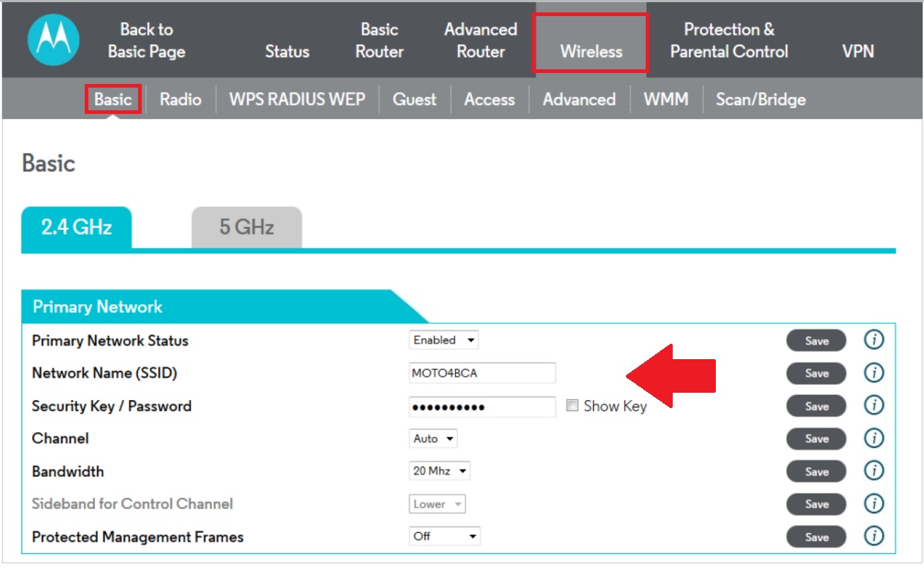Open Protected Management Frames dropdown
Viewport: 924px width, 584px height.
(444, 537)
